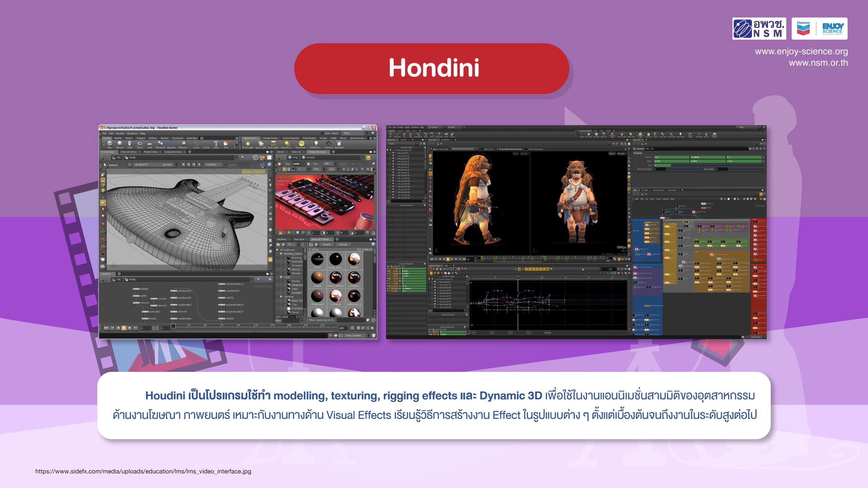
Task: Collapse the All Galleries tree node
Action: click(277, 250)
